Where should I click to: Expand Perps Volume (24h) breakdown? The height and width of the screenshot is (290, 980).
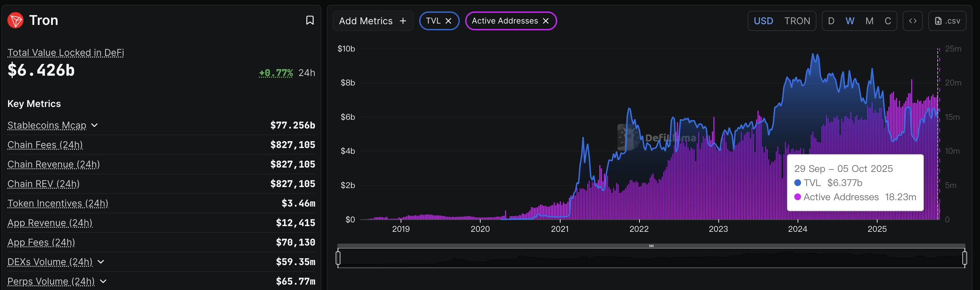pyautogui.click(x=103, y=281)
